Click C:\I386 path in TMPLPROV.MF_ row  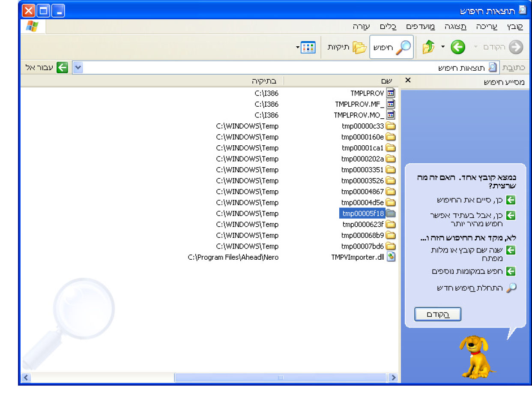tap(266, 104)
